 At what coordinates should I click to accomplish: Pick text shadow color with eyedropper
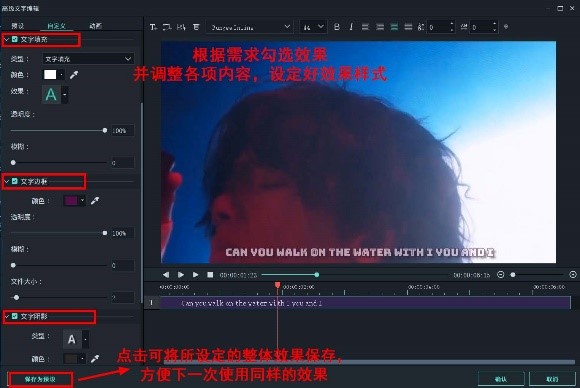pyautogui.click(x=95, y=358)
